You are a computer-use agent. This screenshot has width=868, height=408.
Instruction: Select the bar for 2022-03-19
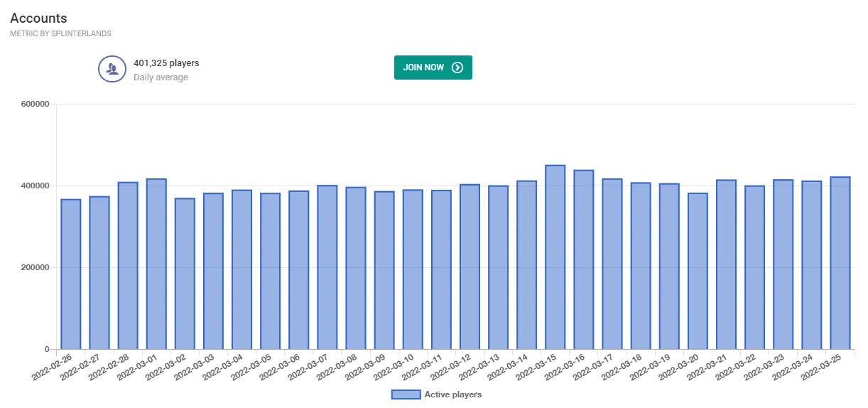pos(669,267)
